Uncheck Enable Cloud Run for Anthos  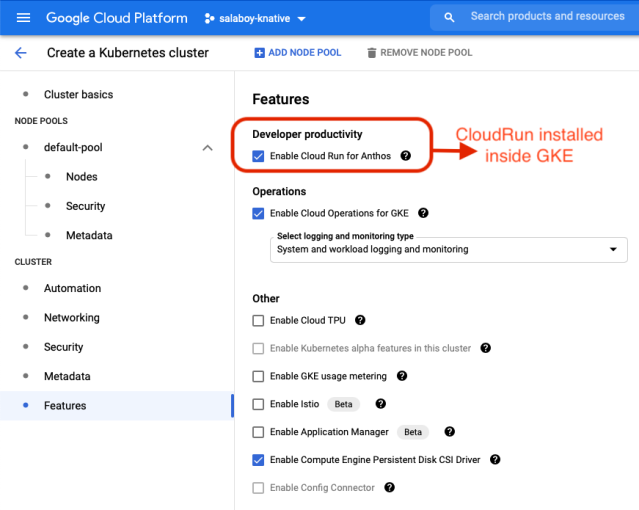coord(258,156)
